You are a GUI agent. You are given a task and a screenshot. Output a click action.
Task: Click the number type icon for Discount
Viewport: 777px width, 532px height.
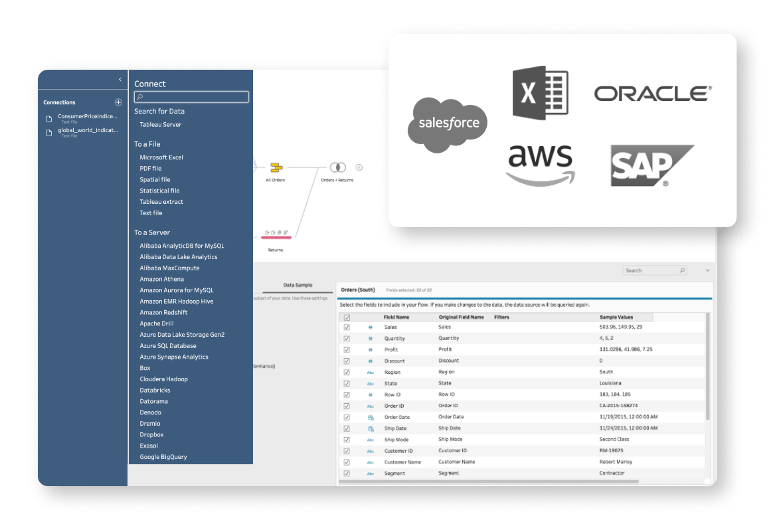click(x=370, y=361)
